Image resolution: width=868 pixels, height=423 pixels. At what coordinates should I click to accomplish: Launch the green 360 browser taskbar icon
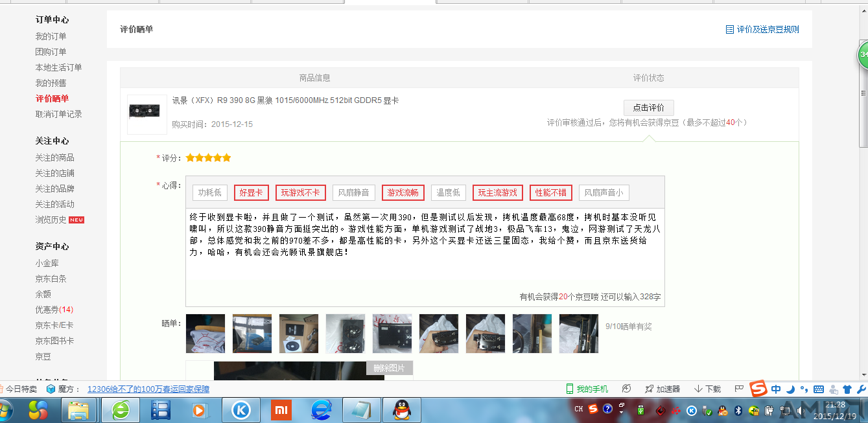121,410
